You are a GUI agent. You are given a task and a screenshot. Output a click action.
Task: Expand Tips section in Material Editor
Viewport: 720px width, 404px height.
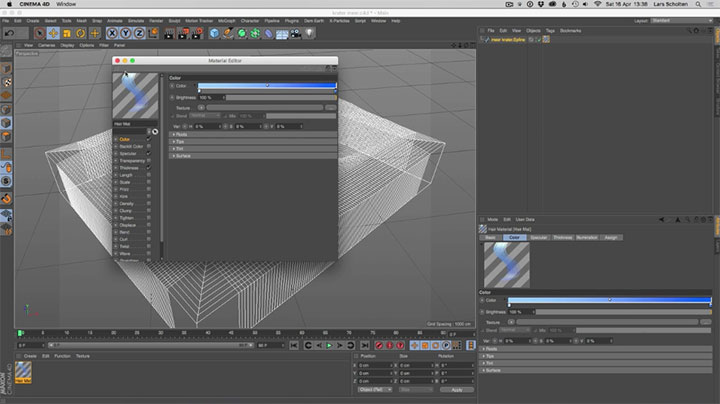(x=253, y=141)
